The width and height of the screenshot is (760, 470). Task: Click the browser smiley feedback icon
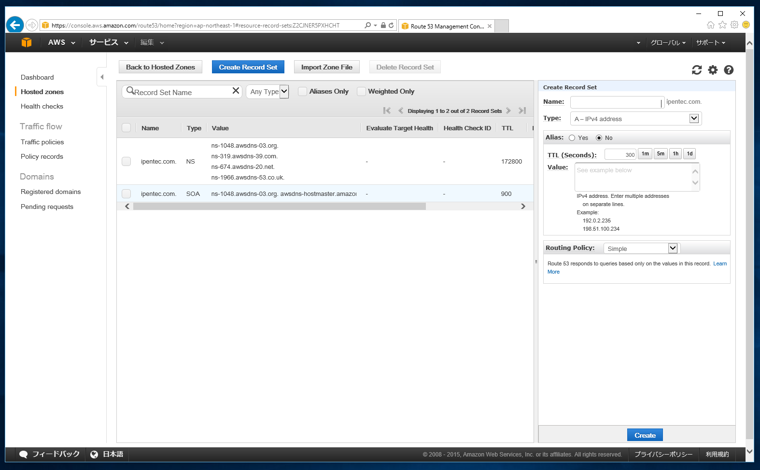(746, 25)
